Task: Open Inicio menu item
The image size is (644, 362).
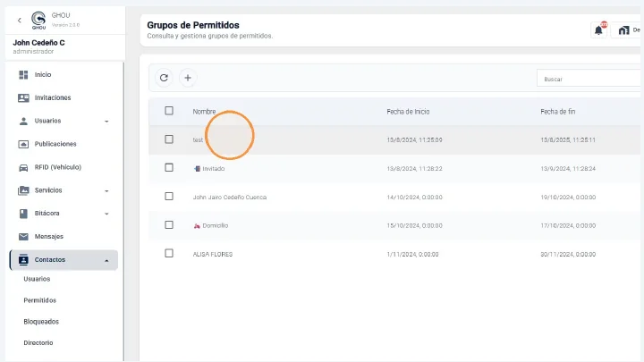Action: pos(43,75)
